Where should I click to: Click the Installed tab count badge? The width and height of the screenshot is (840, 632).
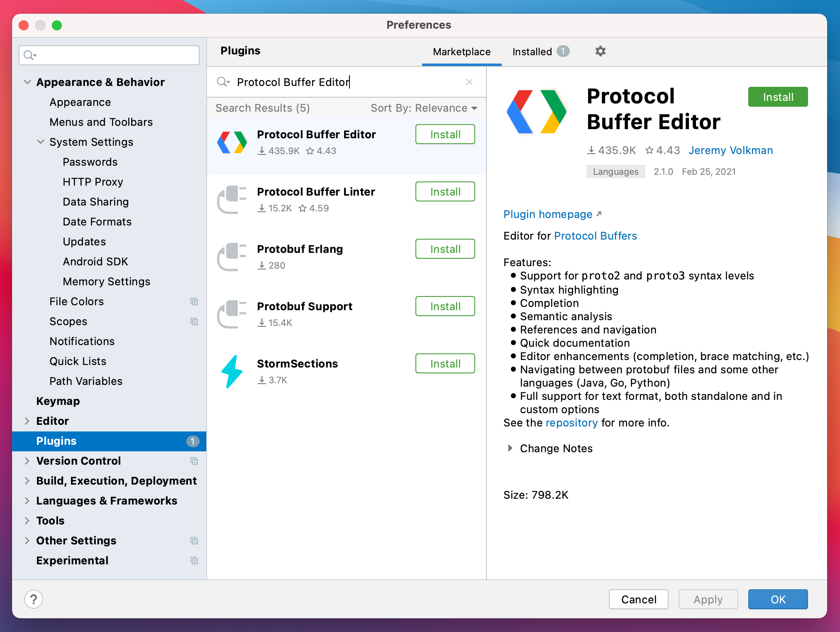click(563, 51)
